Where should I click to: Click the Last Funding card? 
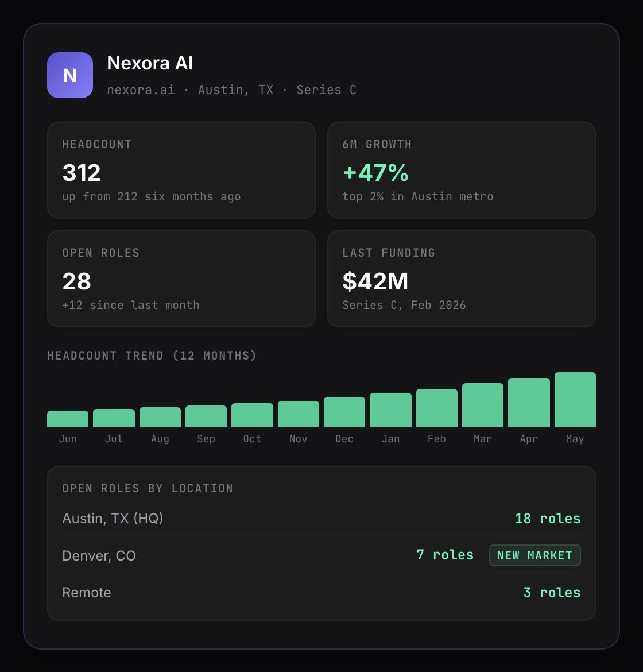(462, 279)
